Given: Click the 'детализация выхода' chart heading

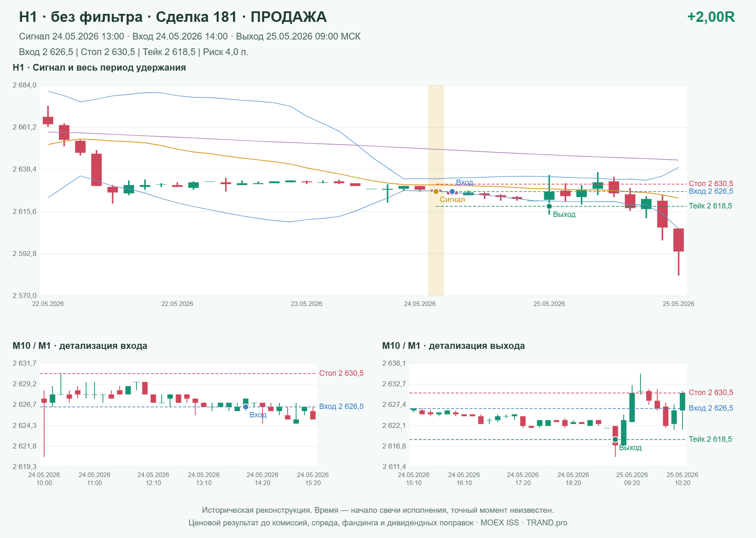Looking at the screenshot, I should [454, 346].
